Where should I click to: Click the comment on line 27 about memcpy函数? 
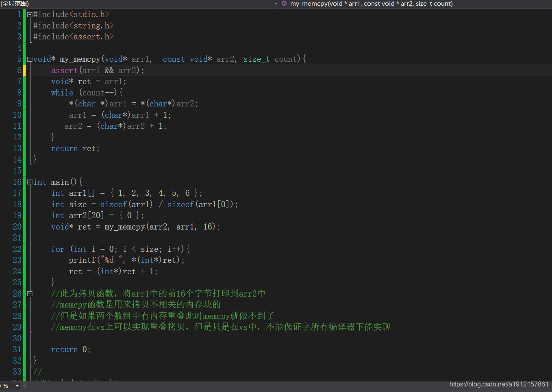[x=136, y=305]
